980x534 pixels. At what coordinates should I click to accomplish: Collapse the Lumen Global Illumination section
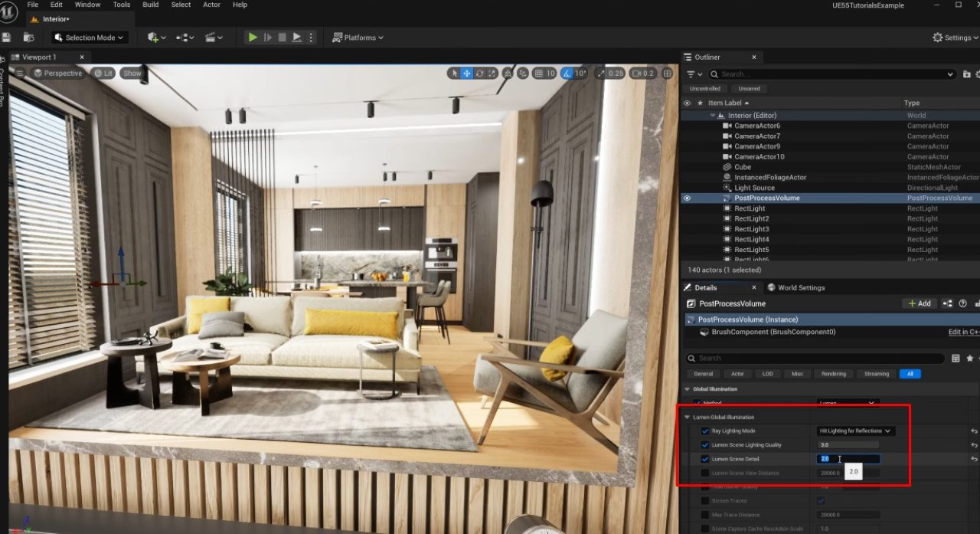[687, 417]
